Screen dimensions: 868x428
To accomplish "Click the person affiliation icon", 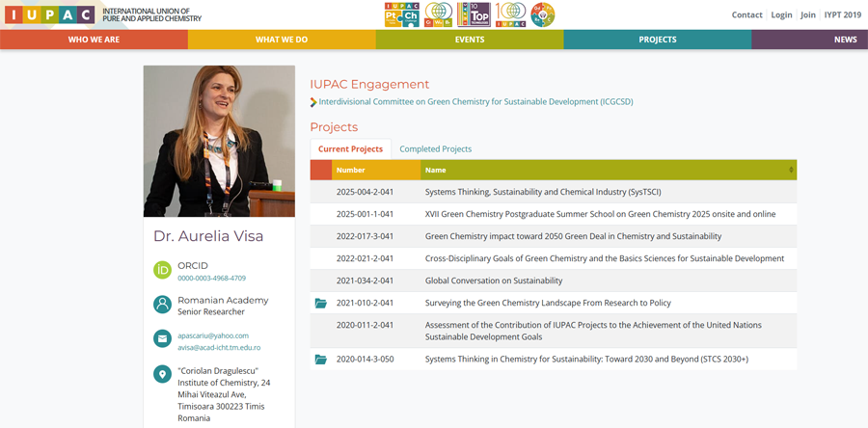I will [163, 306].
